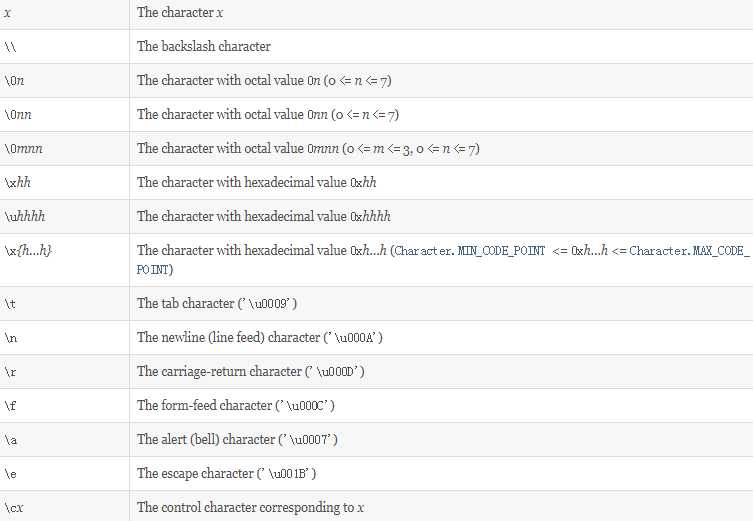753x521 pixels.
Task: Click 'The tab character' description text
Action: click(x=217, y=303)
